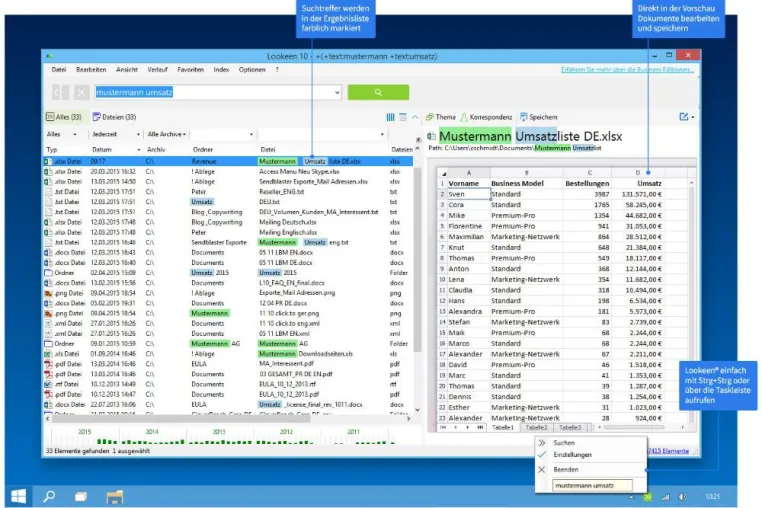Viewport: 762px width, 508px height.
Task: Open the Jederzeit date filter dropdown
Action: [116, 134]
